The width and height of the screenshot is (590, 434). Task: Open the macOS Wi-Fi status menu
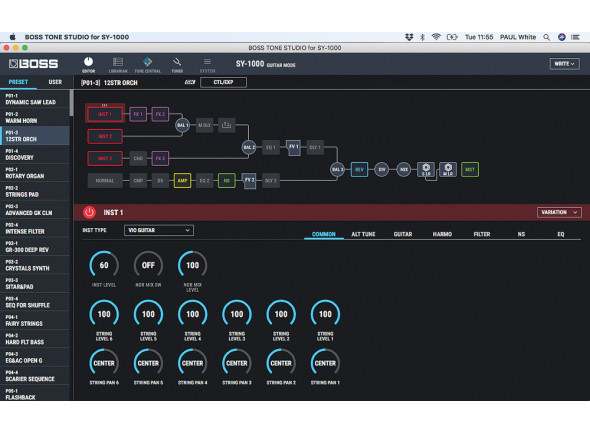coord(436,37)
